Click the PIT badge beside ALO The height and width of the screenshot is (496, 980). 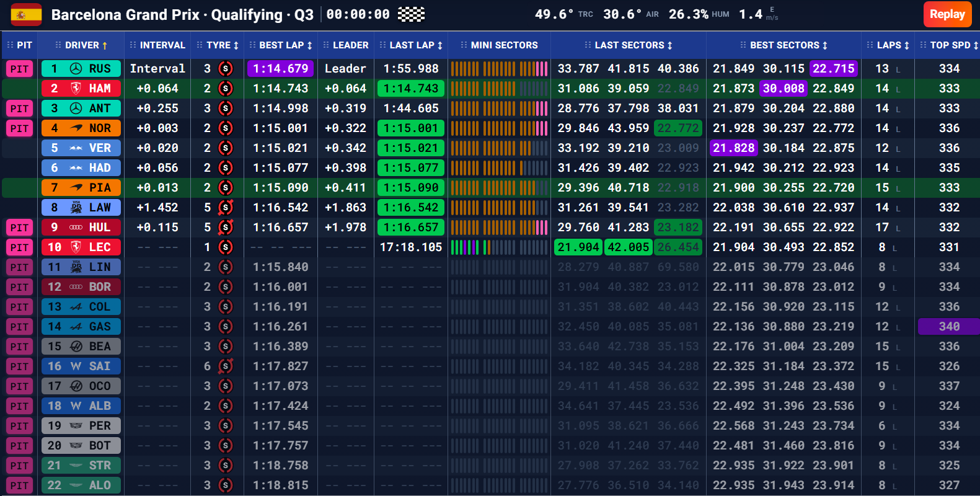(19, 485)
